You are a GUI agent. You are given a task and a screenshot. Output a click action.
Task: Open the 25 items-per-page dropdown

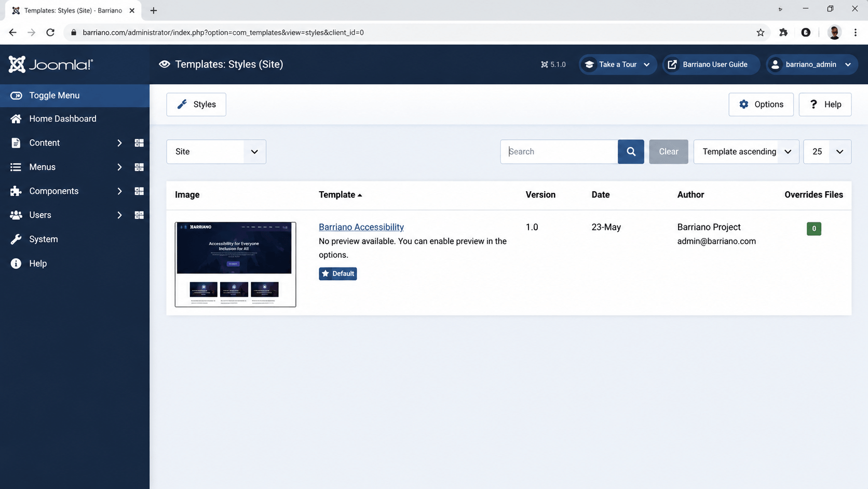827,152
